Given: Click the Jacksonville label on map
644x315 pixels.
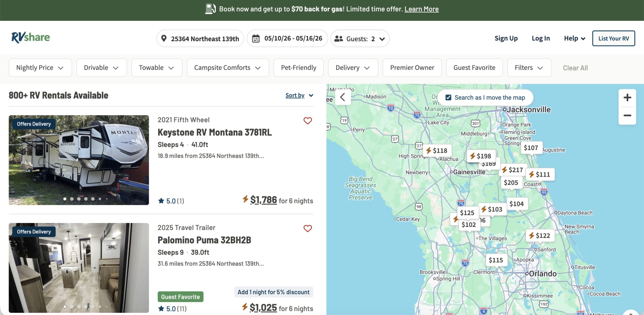Looking at the screenshot, I should 529,110.
